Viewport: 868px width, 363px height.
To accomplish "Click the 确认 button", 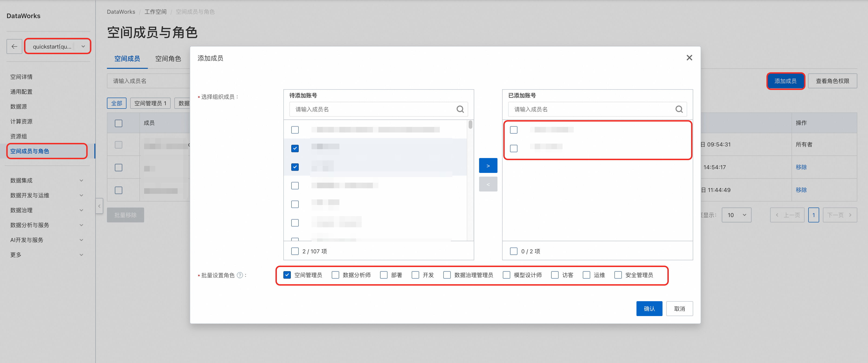I will (x=649, y=309).
